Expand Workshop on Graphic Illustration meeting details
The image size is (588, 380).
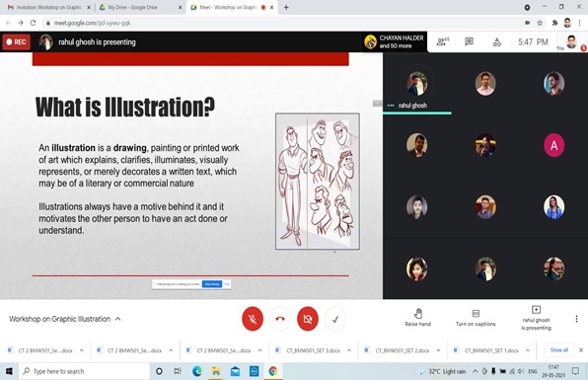tap(65, 319)
